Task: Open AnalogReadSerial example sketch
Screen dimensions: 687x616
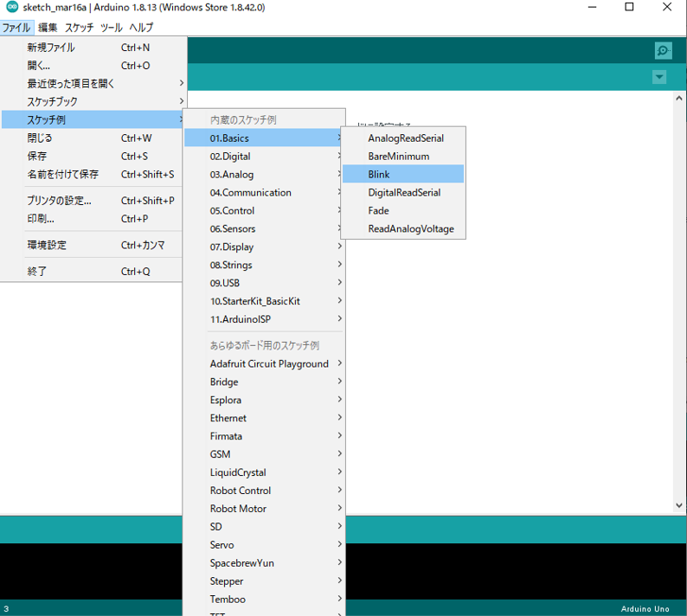Action: pos(403,138)
